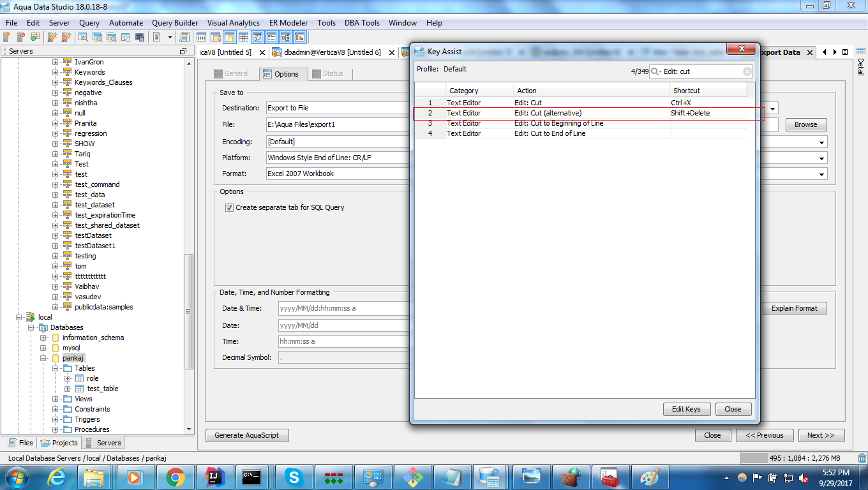Toggle Create separate tab for SQL Query
The image size is (868, 490).
(x=229, y=207)
